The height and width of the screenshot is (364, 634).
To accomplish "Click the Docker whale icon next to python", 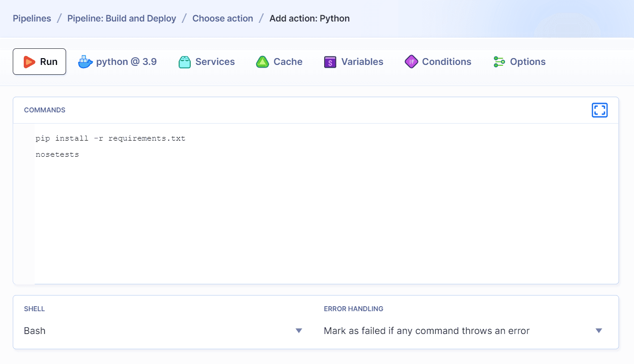I will (85, 61).
